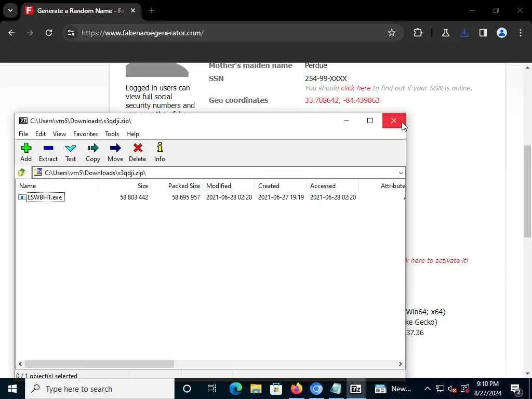Click right arrow of 7-Zip horizontal scrollbar
The width and height of the screenshot is (532, 399).
(401, 364)
